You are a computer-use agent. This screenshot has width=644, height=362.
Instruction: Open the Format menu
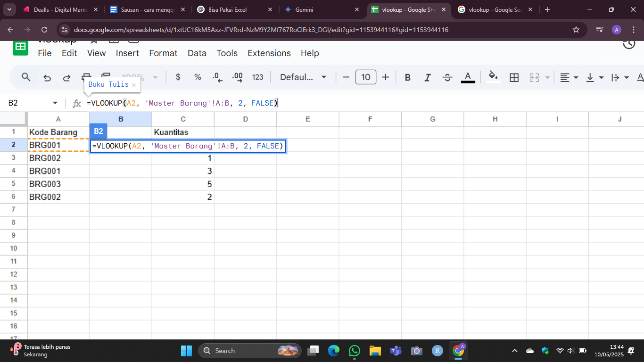(163, 53)
